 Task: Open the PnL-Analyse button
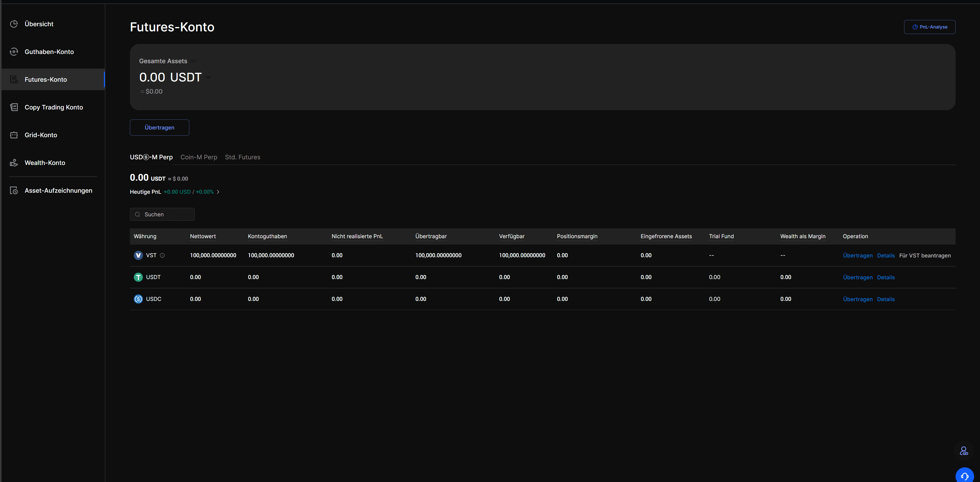pyautogui.click(x=929, y=27)
